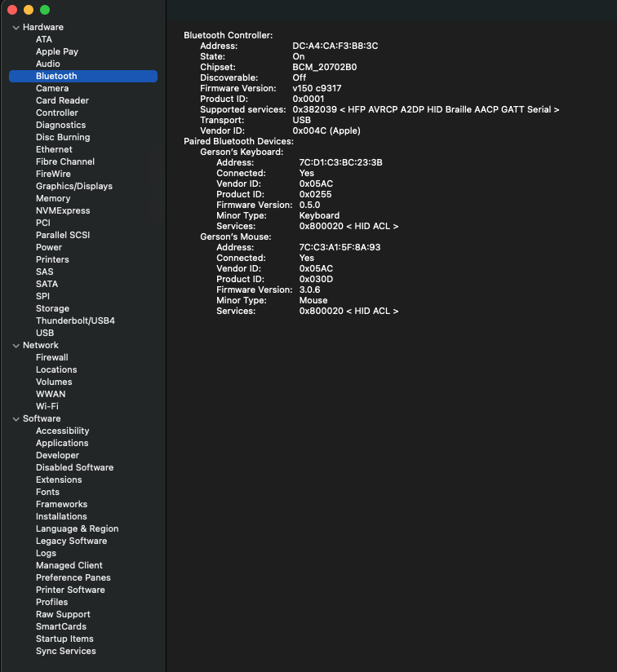Select Startup Items in the sidebar
617x672 pixels.
click(64, 639)
